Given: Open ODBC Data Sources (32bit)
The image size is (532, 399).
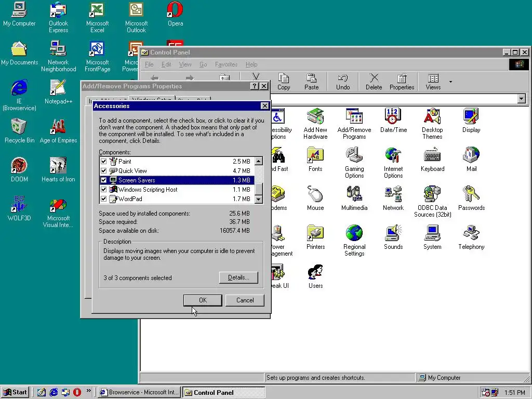Looking at the screenshot, I should (x=432, y=202).
